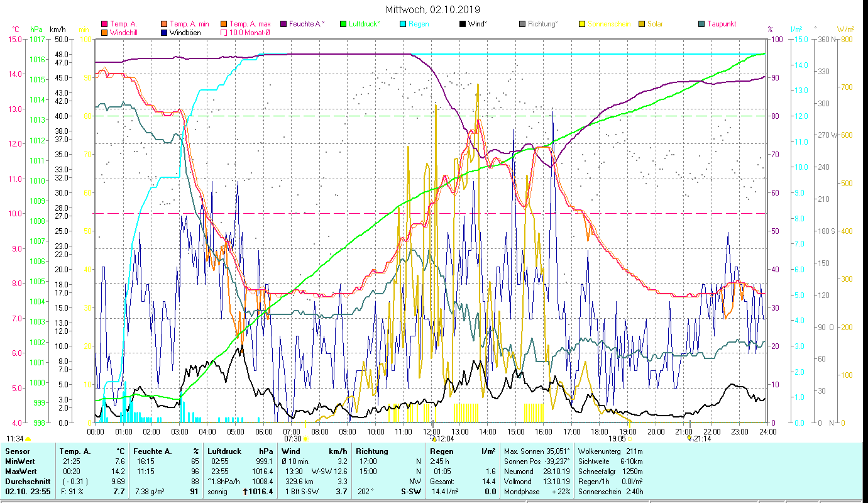Click the MaxWert row label
868x503 pixels.
click(21, 472)
